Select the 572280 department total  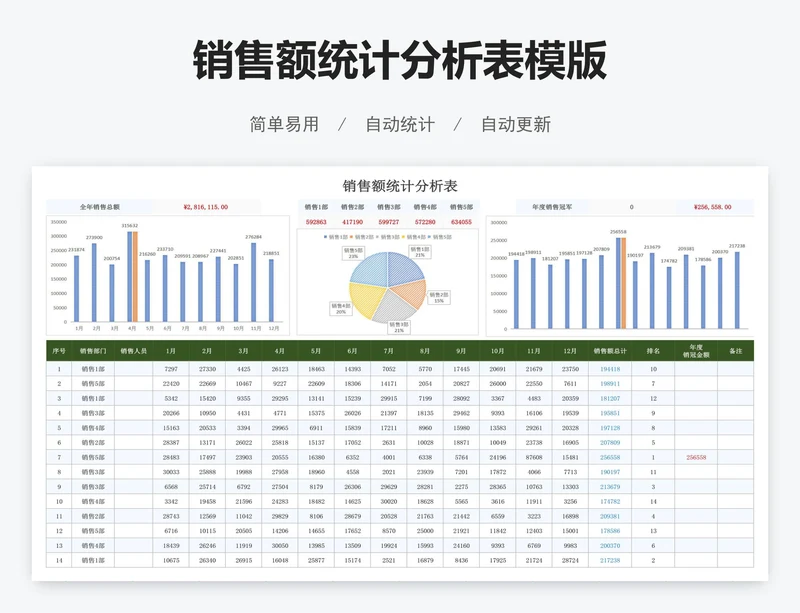click(425, 222)
